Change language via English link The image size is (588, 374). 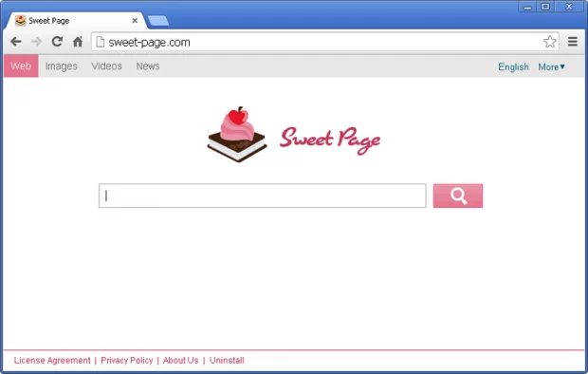tap(513, 66)
